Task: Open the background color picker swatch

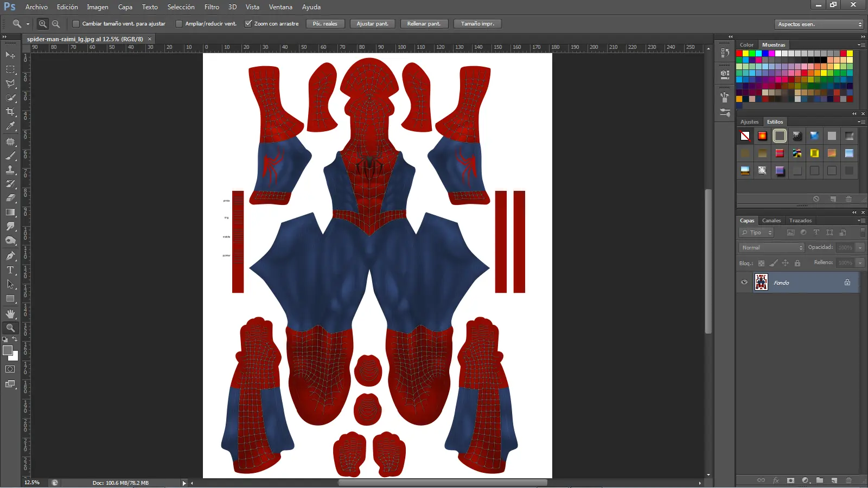Action: click(x=15, y=357)
